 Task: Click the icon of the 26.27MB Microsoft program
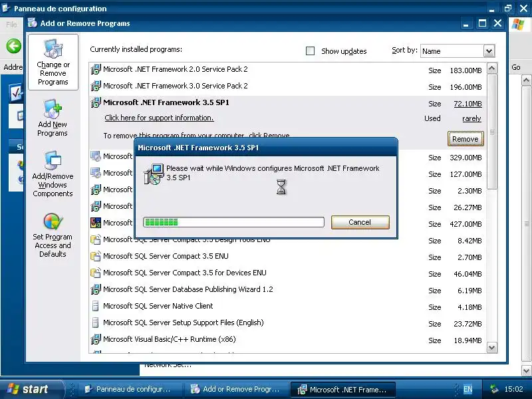pyautogui.click(x=96, y=206)
